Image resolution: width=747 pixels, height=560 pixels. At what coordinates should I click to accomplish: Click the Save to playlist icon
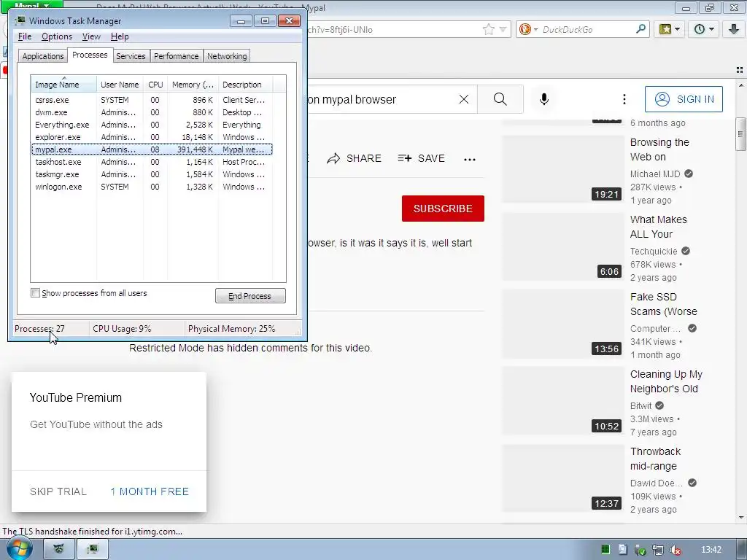click(404, 158)
